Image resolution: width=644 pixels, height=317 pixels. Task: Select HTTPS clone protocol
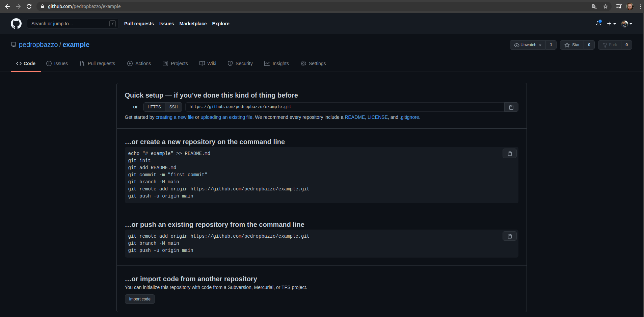[x=154, y=107]
